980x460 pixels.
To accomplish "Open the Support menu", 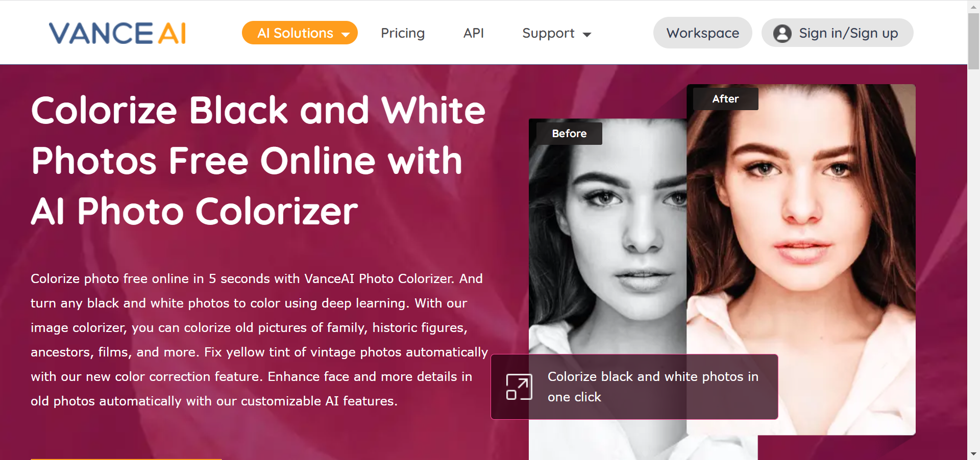I will 556,33.
